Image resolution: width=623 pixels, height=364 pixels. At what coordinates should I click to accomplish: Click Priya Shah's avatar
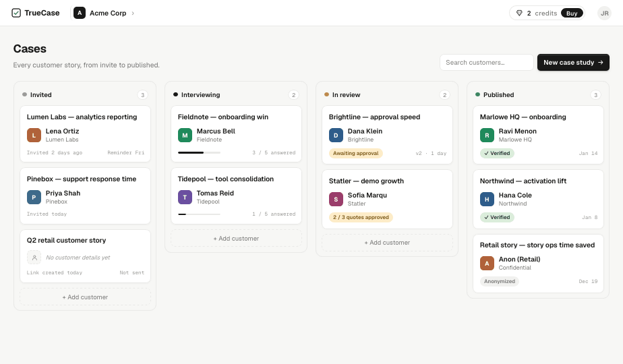(34, 197)
